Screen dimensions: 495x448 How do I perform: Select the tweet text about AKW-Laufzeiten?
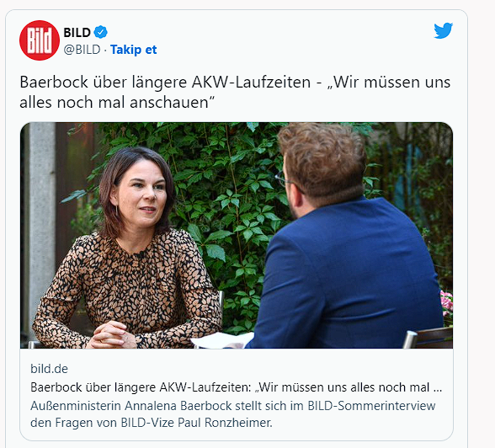[235, 92]
